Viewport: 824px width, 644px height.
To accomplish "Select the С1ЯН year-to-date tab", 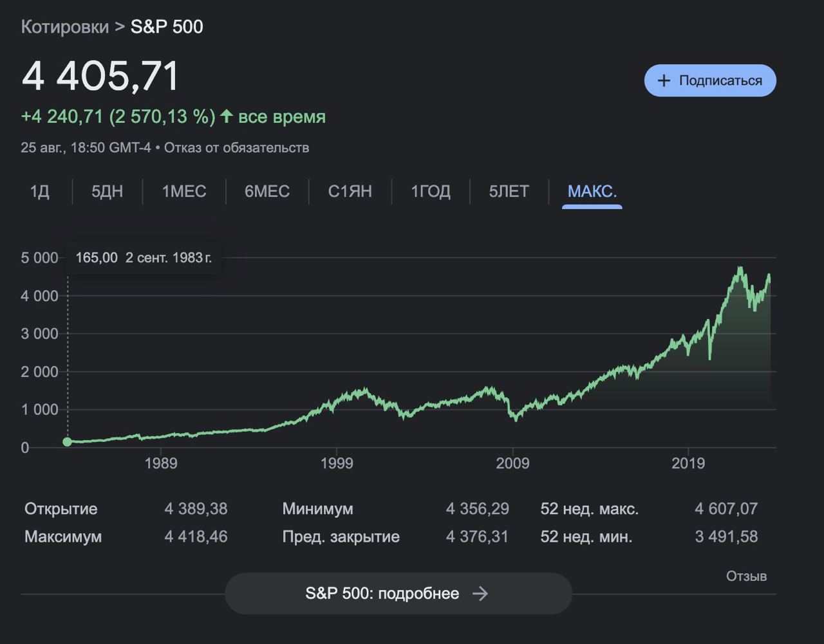I will [350, 192].
